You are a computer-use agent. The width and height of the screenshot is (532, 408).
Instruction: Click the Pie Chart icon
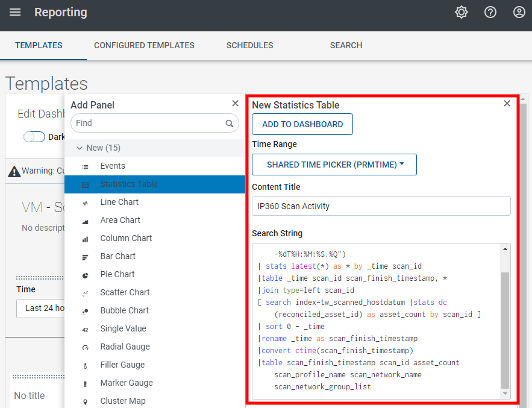85,275
